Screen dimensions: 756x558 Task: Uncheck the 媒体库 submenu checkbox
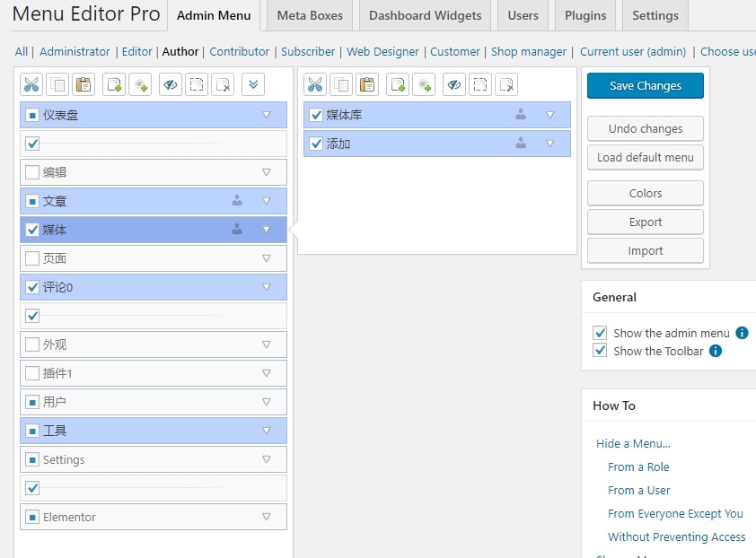pyautogui.click(x=316, y=115)
